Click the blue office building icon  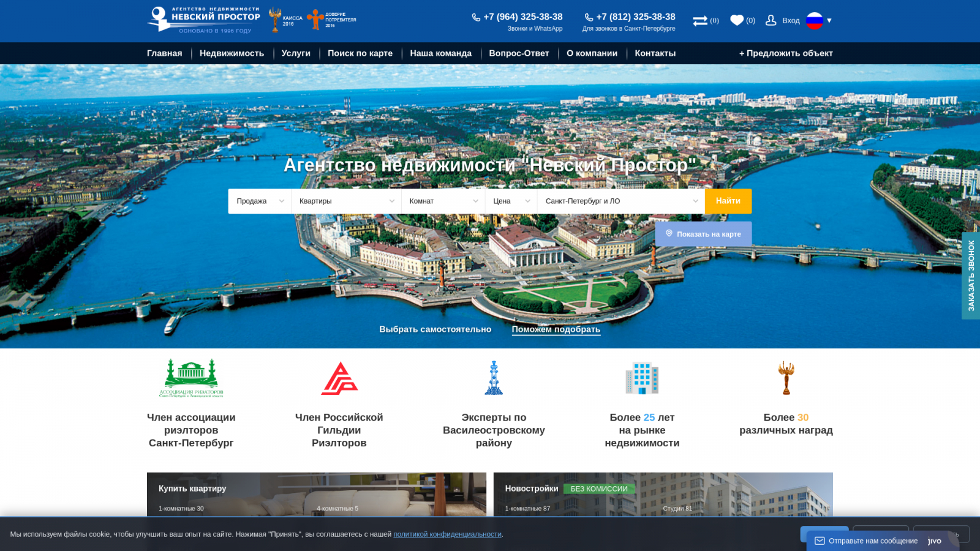642,378
